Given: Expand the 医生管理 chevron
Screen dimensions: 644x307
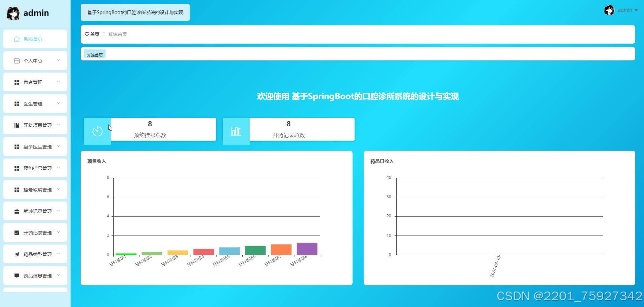Looking at the screenshot, I should pyautogui.click(x=58, y=103).
